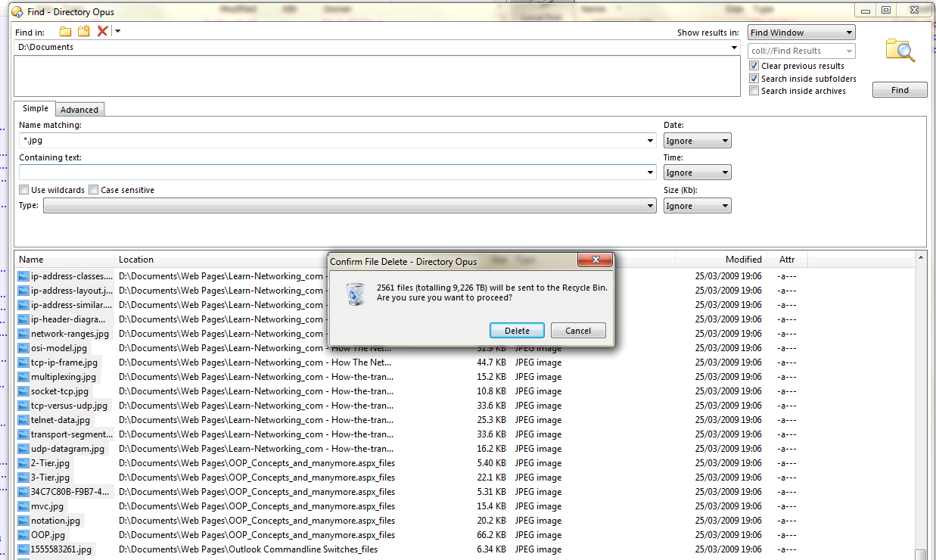Sort results by Name column header
936x560 pixels.
64,260
